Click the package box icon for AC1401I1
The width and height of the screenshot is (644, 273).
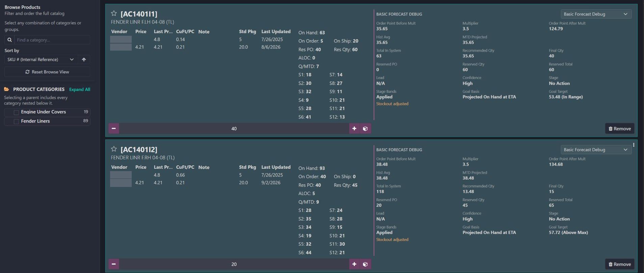pos(365,129)
